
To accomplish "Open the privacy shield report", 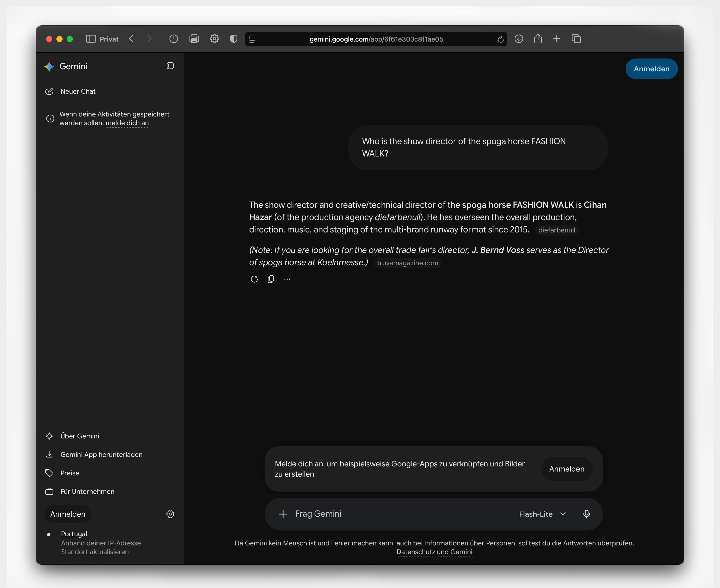I will pyautogui.click(x=234, y=39).
